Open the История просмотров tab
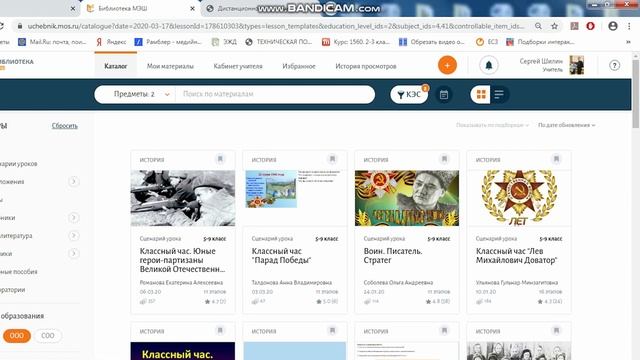The height and width of the screenshot is (360, 640). coord(366,66)
